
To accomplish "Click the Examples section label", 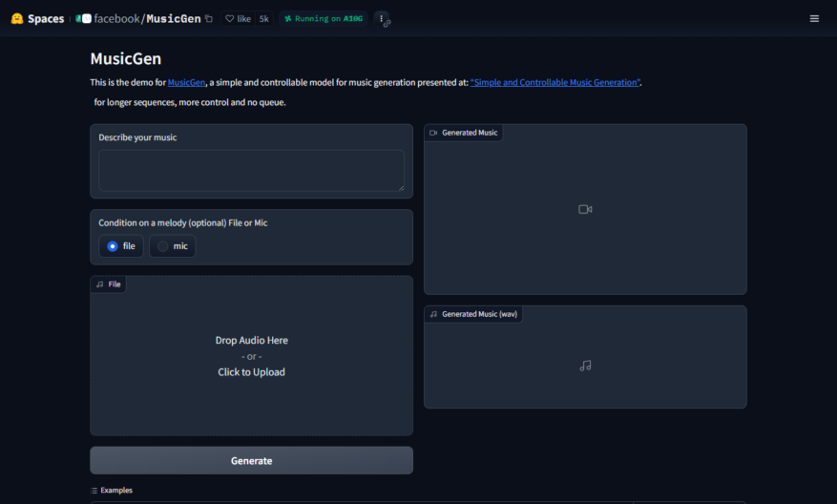I will pyautogui.click(x=116, y=490).
